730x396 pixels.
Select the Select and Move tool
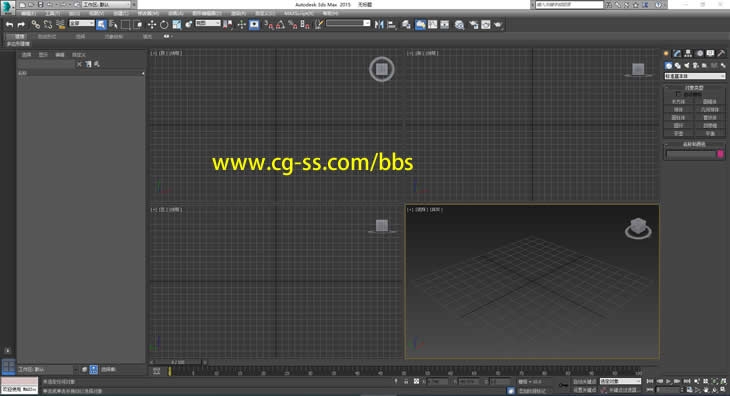(151, 25)
